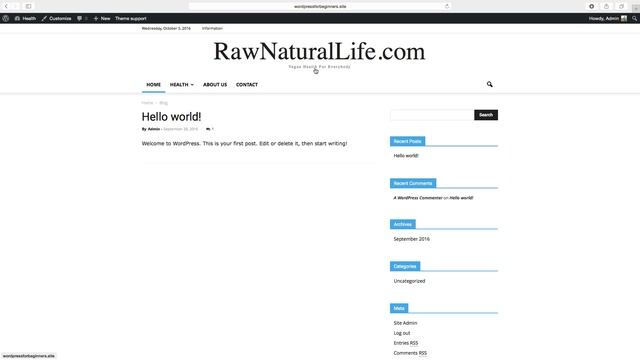Open Hello world! in Recent Comments
Screen dimensions: 640x360
(461, 198)
